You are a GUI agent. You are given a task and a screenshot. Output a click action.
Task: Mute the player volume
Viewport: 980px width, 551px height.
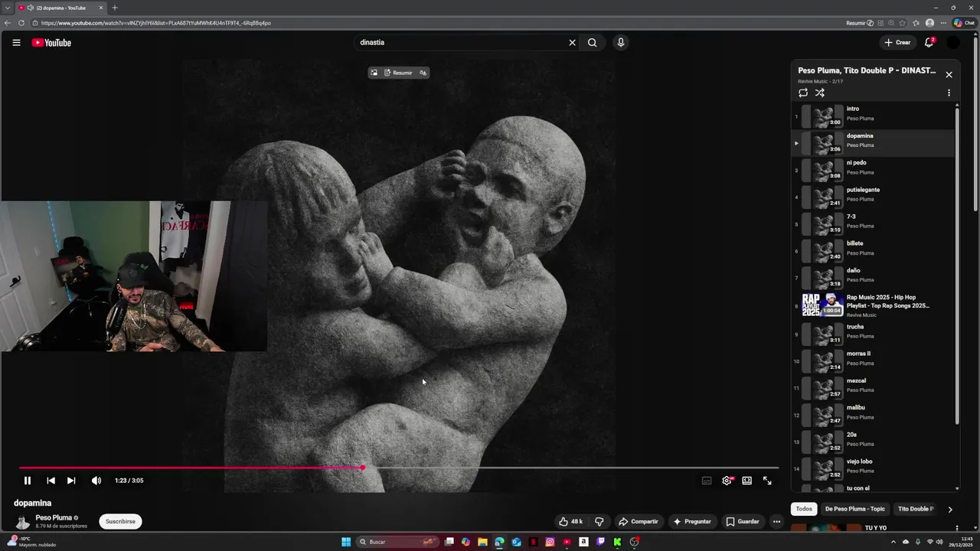(x=96, y=481)
